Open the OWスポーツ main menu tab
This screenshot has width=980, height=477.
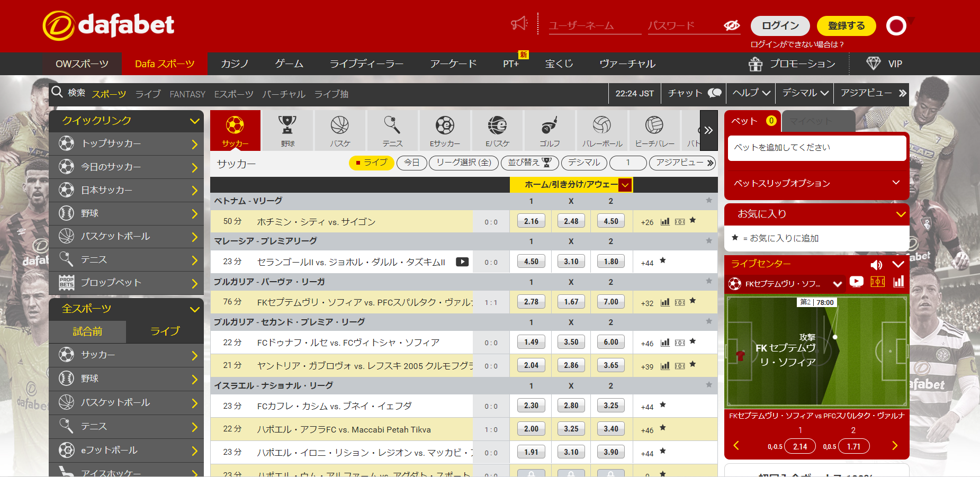click(82, 64)
